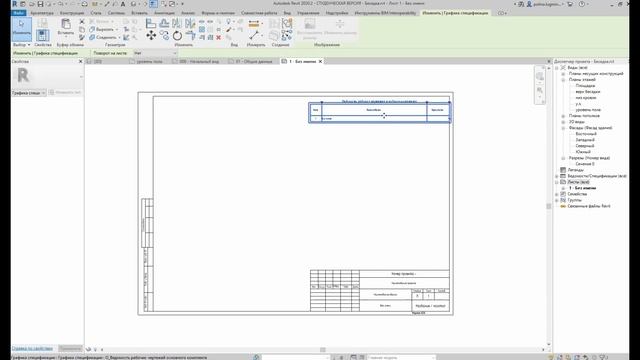
Task: Click the navigation wheel in the view's navigation bar
Action: click(540, 76)
